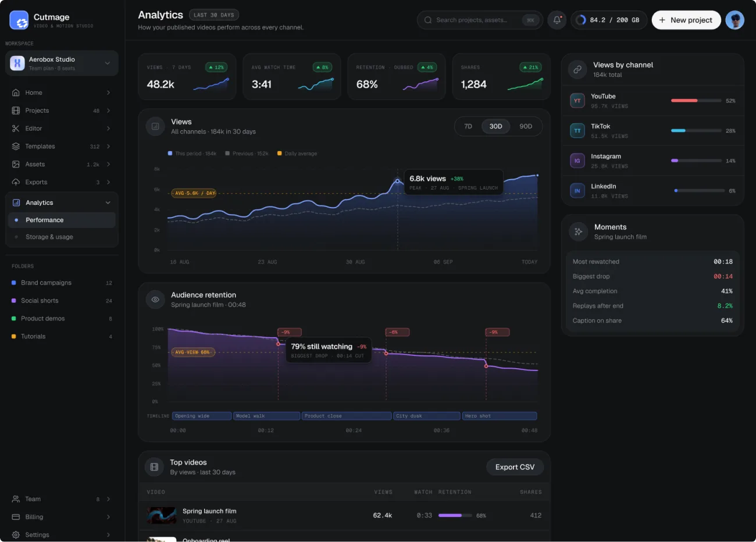Click the Templates layers icon
This screenshot has width=756, height=542.
16,147
